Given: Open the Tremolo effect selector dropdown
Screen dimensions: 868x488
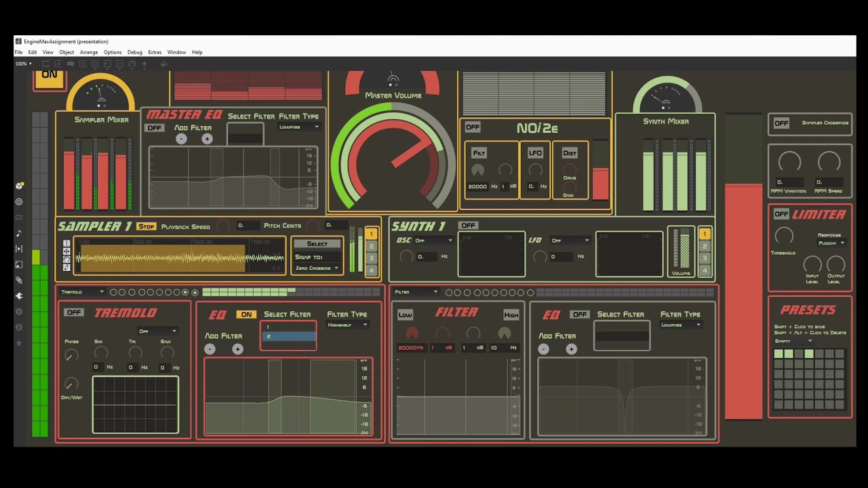Looking at the screenshot, I should point(82,292).
